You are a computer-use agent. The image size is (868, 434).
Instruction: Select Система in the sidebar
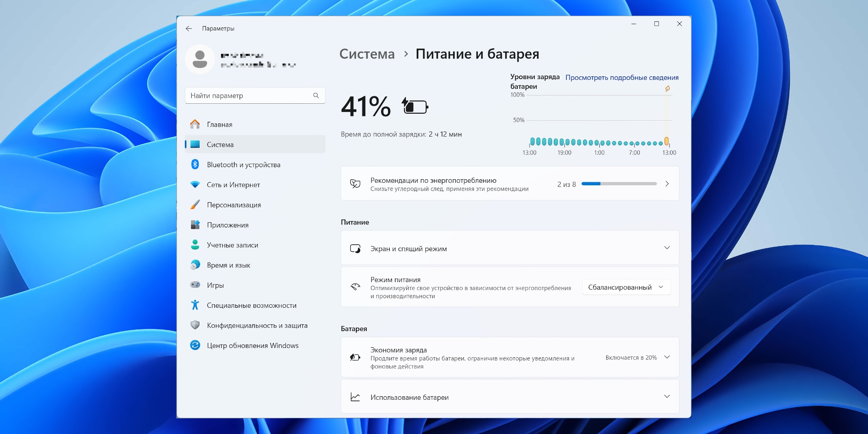pyautogui.click(x=255, y=144)
